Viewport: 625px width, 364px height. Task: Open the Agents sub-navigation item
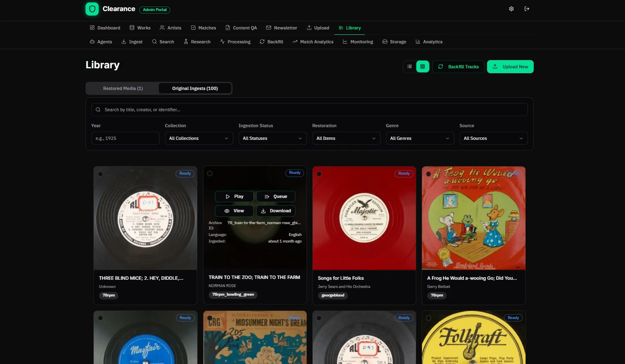click(x=101, y=42)
